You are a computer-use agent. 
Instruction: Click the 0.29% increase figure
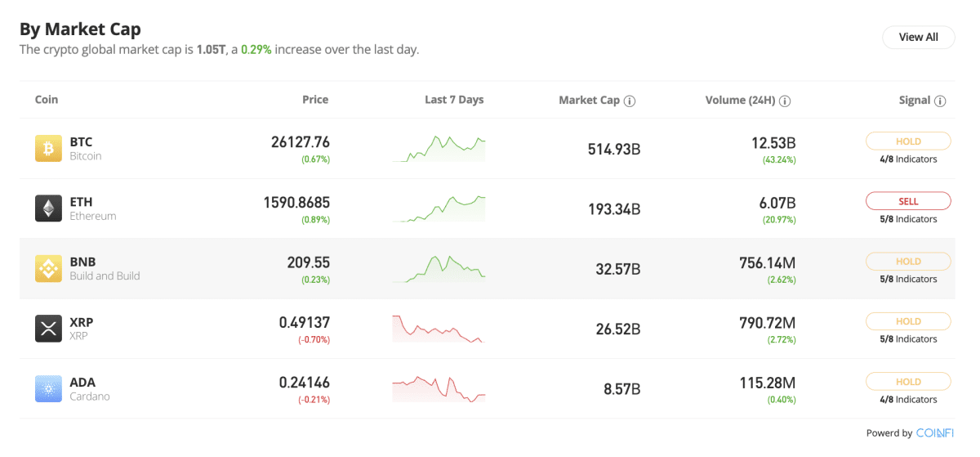point(256,50)
